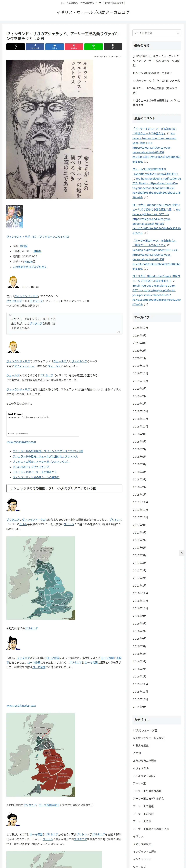Open recent post ロンドンの地名の語源・由来は？
This screenshot has width=186, height=868.
click(x=152, y=73)
